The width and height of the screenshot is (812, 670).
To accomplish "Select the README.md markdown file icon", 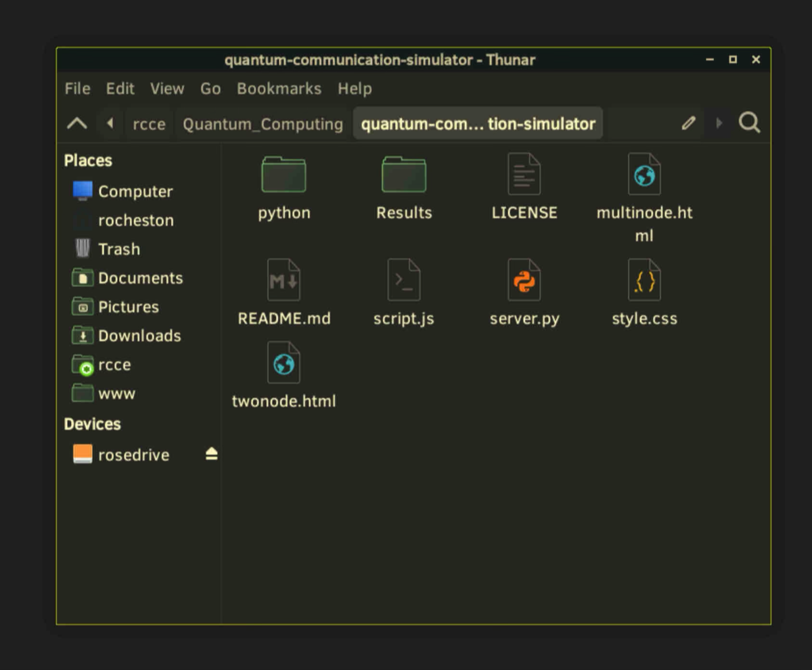I will [284, 280].
